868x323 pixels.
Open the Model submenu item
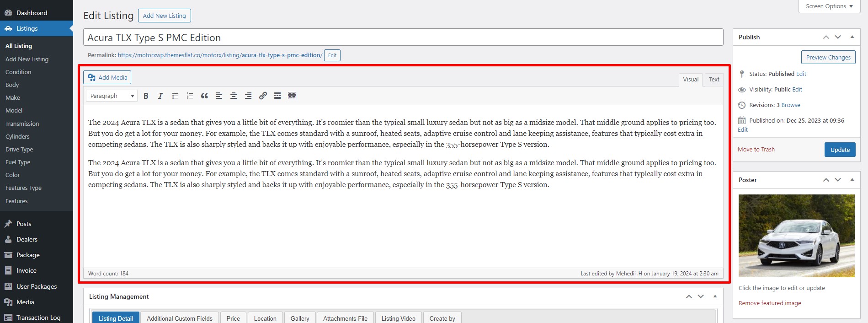click(14, 110)
